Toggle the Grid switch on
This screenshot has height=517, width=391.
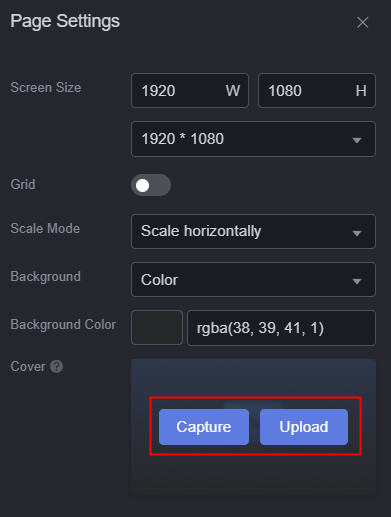pyautogui.click(x=151, y=185)
